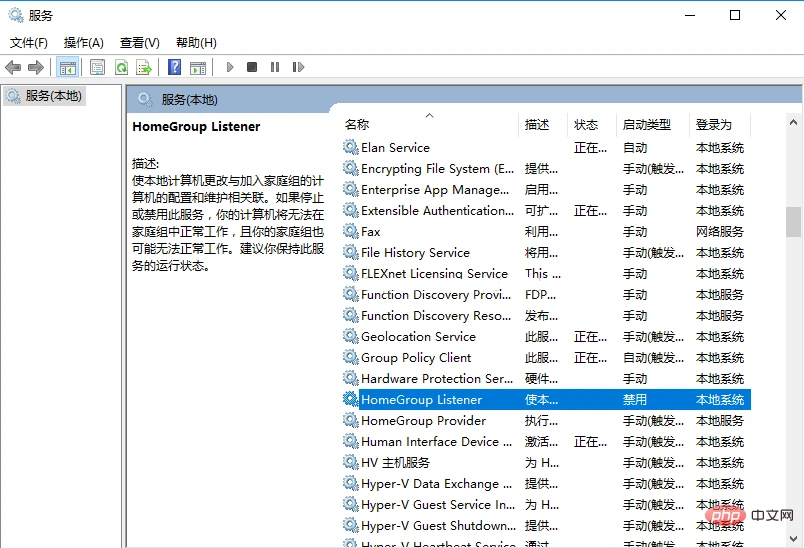
Task: Open the 文件(F) menu
Action: (x=29, y=43)
